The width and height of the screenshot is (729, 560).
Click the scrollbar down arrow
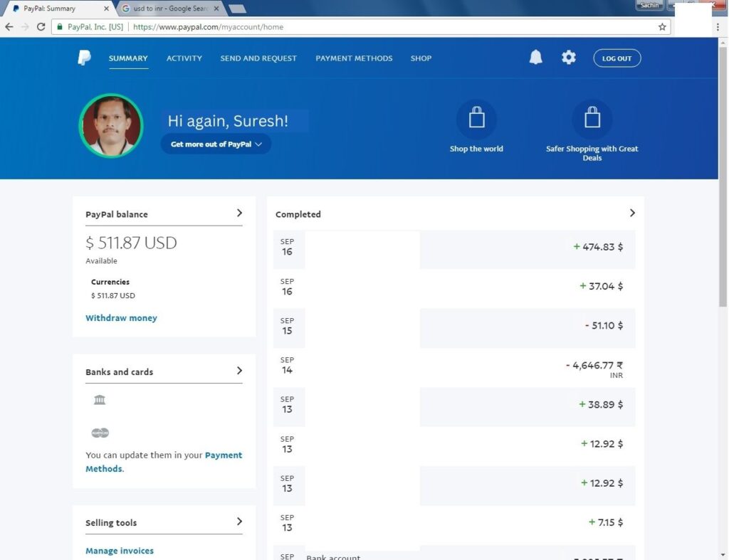point(723,555)
